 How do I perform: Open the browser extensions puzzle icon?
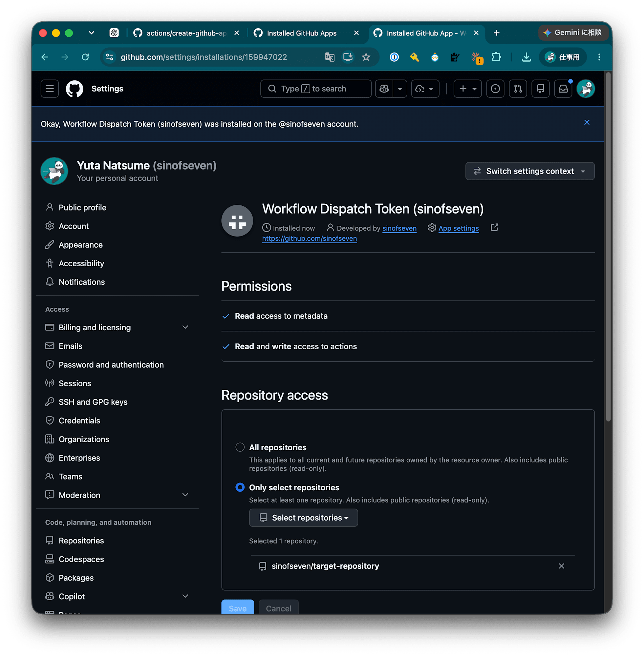[x=496, y=57]
